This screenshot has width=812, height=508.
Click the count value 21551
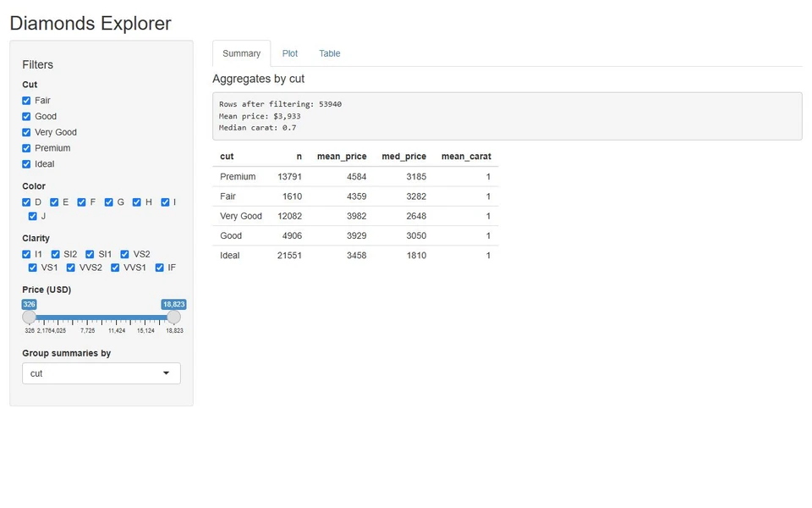click(x=289, y=256)
